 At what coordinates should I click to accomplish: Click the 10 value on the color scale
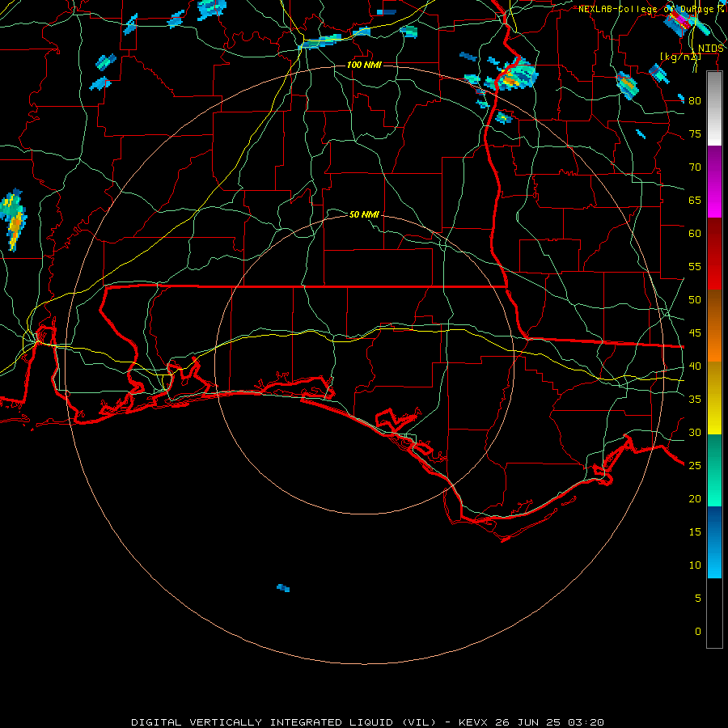click(x=695, y=565)
